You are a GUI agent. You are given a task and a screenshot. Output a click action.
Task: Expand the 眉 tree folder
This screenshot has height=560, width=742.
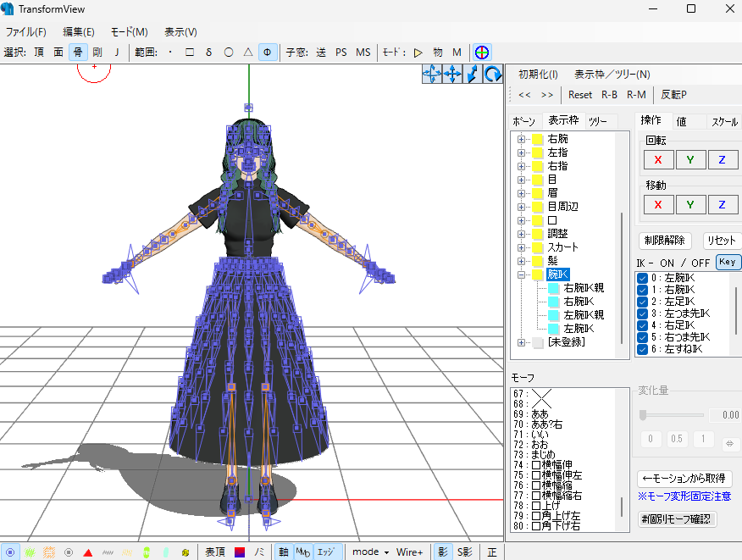pos(521,193)
